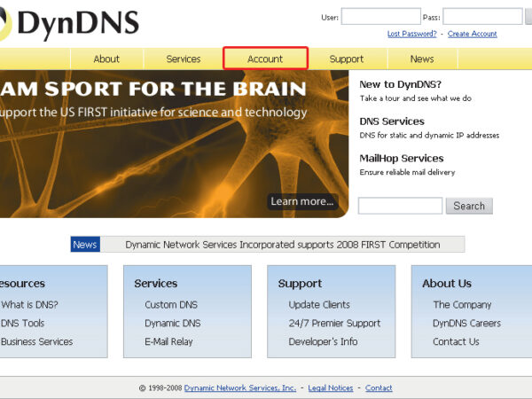Open the Legal Notices footer link
This screenshot has height=399, width=532.
[330, 388]
